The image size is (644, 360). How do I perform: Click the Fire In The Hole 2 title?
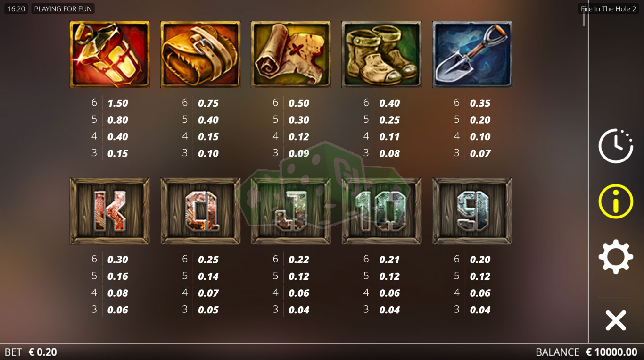(608, 9)
